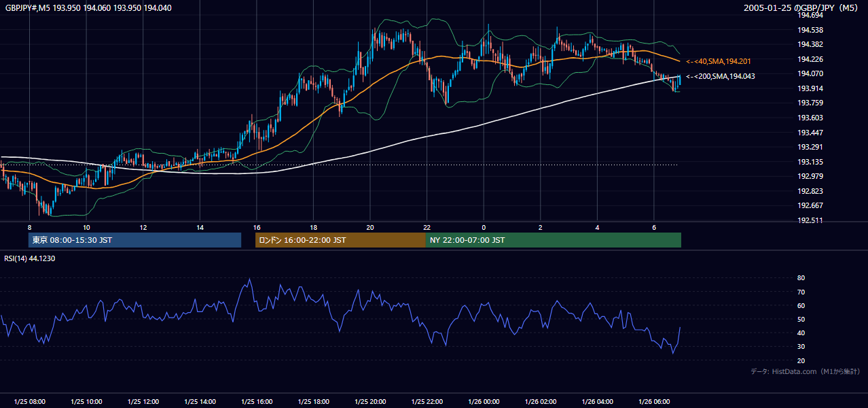Image resolution: width=868 pixels, height=408 pixels.
Task: Click the RSI(14) 44.1230 indicator label
Action: (x=30, y=258)
